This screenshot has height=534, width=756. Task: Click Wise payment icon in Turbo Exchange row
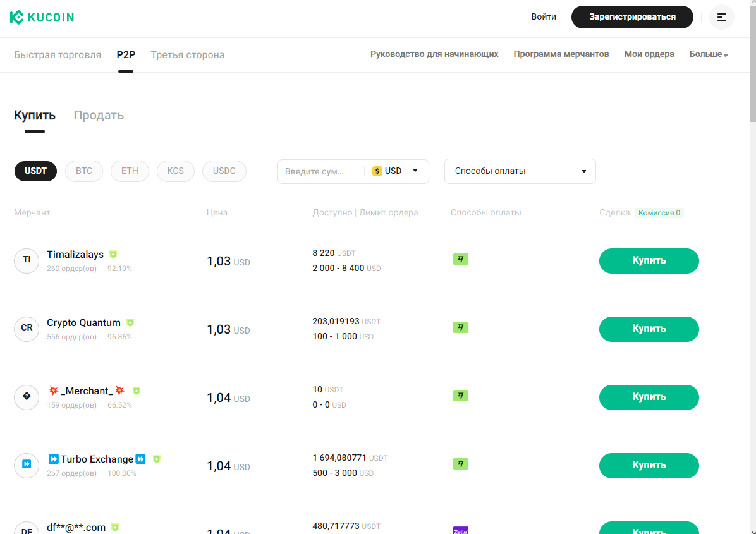click(460, 464)
